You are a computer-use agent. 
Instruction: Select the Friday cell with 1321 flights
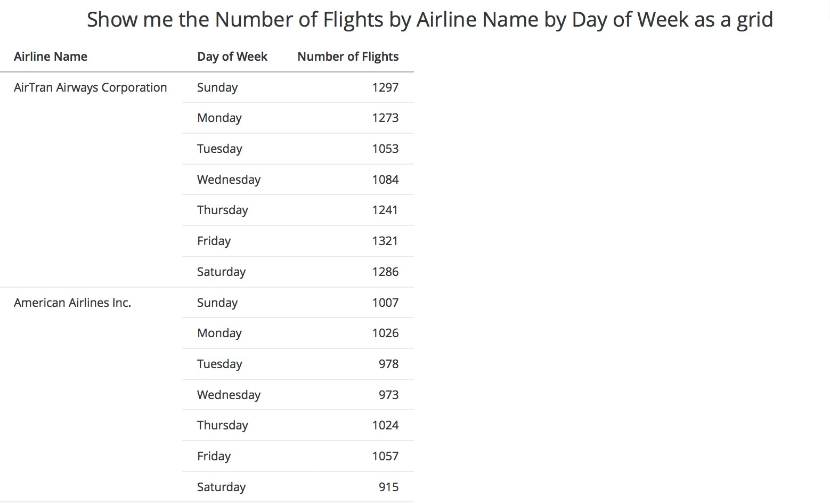pos(214,241)
